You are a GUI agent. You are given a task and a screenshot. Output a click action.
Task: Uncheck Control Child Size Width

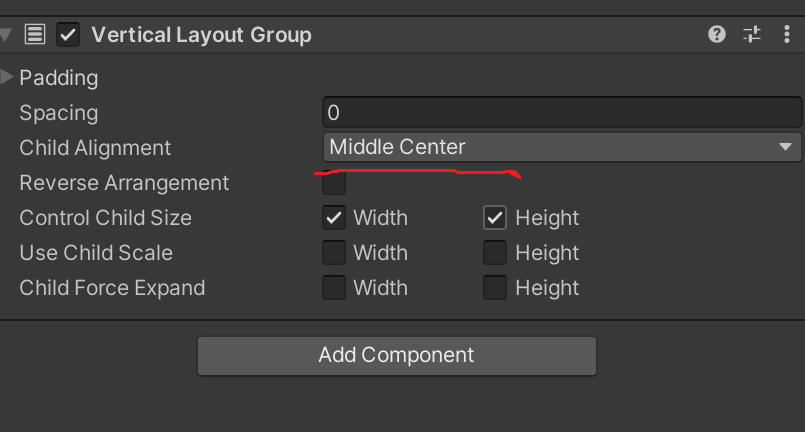coord(334,218)
